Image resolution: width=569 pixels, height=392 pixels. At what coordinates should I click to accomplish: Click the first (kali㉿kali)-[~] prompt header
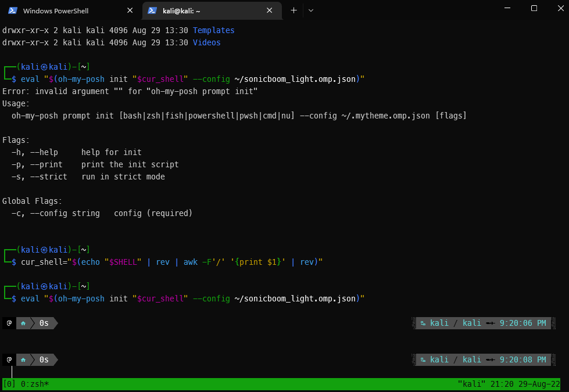[53, 67]
